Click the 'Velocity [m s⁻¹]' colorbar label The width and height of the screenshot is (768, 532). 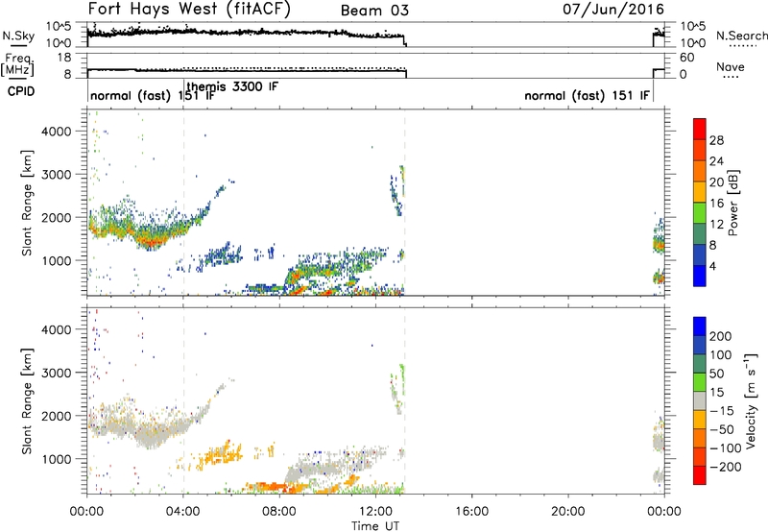coord(750,400)
